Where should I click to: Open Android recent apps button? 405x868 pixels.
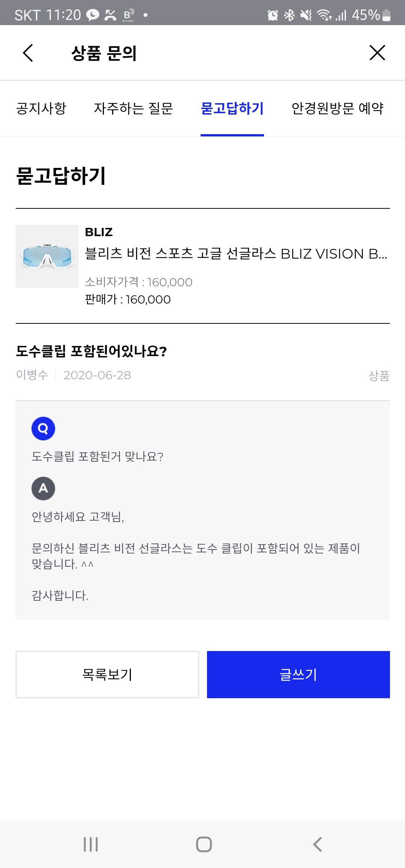[91, 844]
